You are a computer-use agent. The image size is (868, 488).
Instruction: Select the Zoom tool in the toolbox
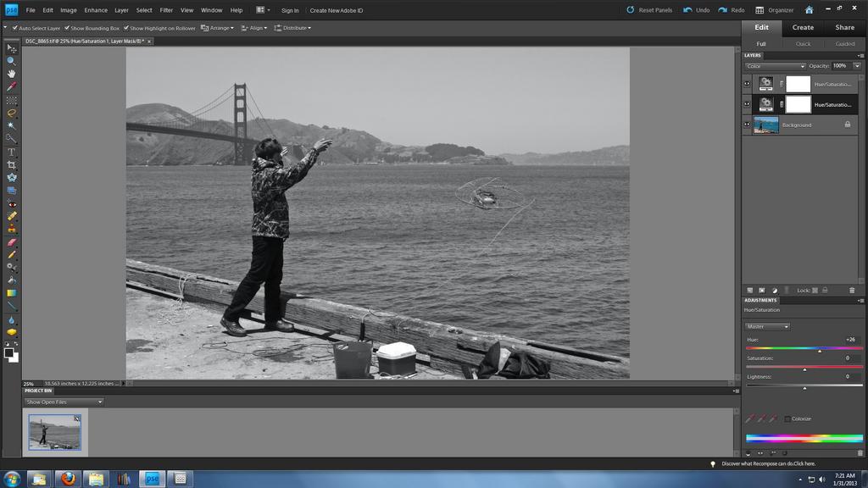[12, 61]
